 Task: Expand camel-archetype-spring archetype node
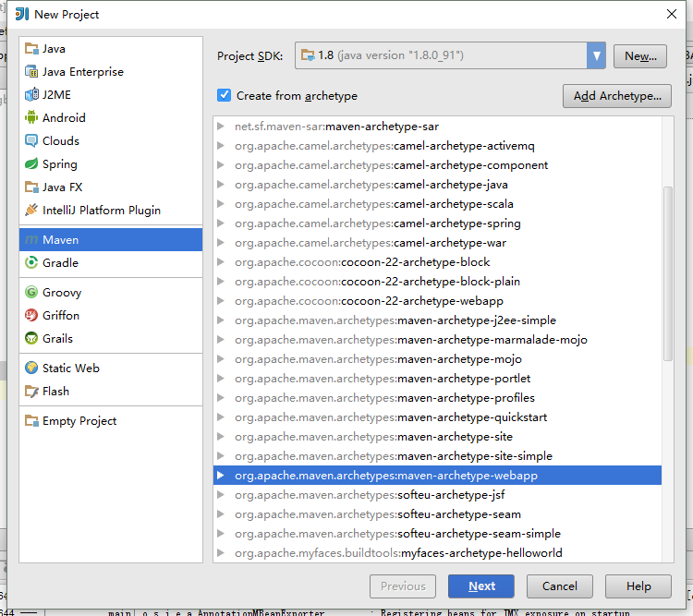[220, 223]
